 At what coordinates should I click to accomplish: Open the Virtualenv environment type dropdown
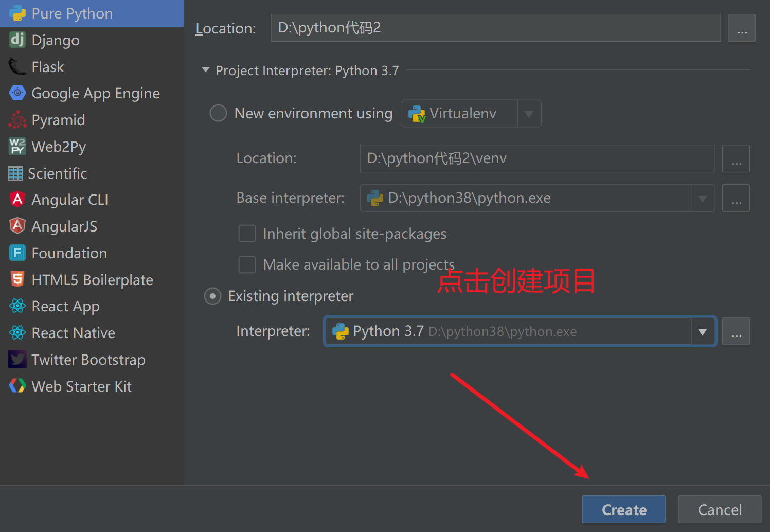click(x=529, y=114)
